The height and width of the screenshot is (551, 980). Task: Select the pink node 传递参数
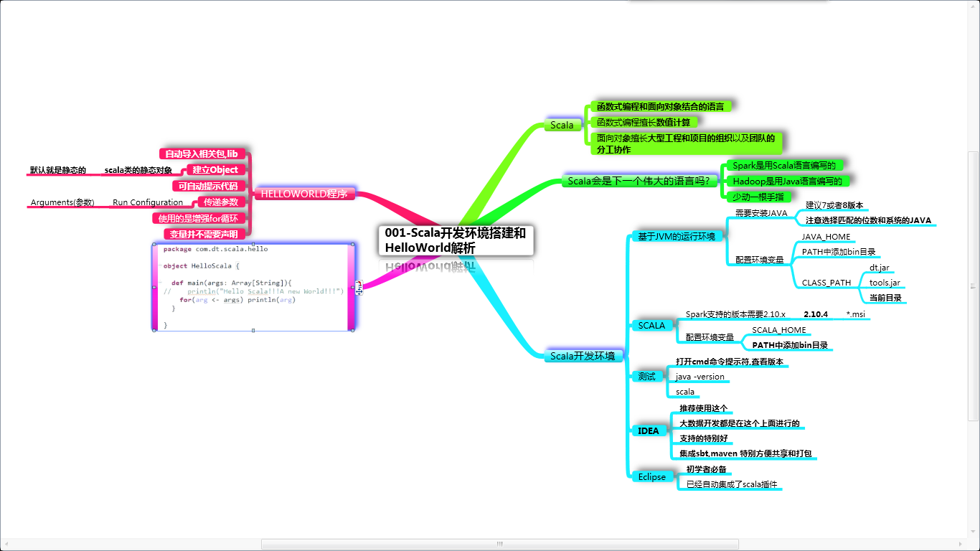[x=221, y=202]
